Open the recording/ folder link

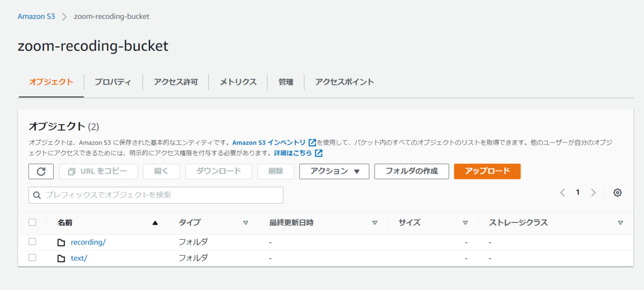pos(88,242)
